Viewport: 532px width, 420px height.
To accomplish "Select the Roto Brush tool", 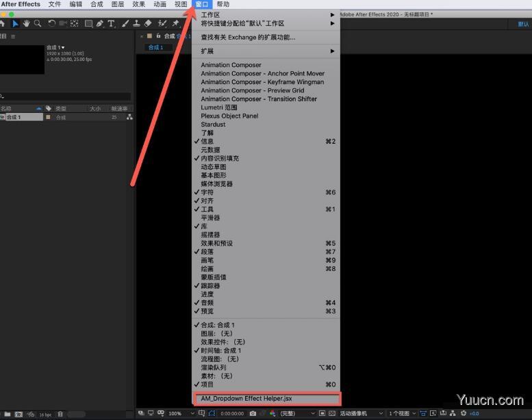I will [x=162, y=24].
